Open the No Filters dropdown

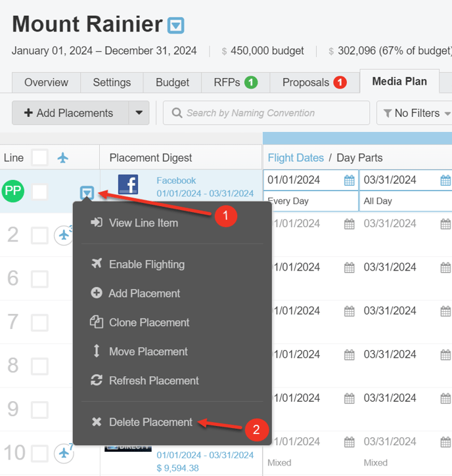(x=415, y=114)
